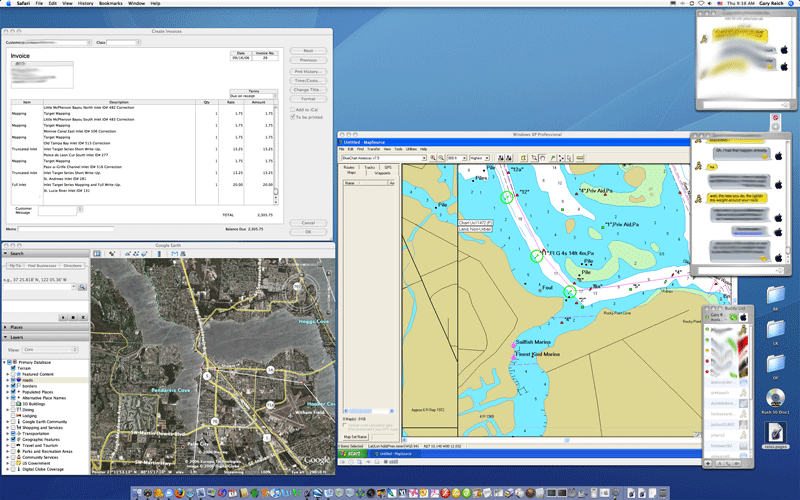Open the Customer dropdown in Create Invoices
This screenshot has height=500, width=800.
point(89,42)
